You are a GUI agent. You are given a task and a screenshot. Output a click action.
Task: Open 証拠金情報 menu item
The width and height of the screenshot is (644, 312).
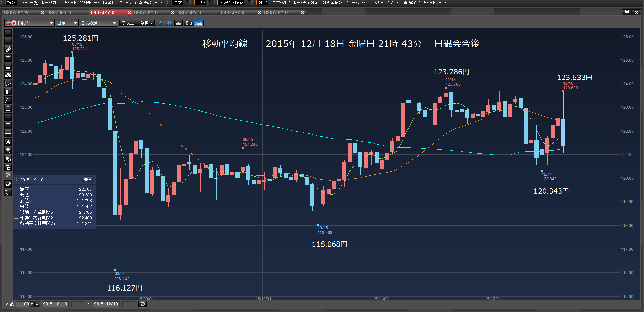[x=332, y=3]
